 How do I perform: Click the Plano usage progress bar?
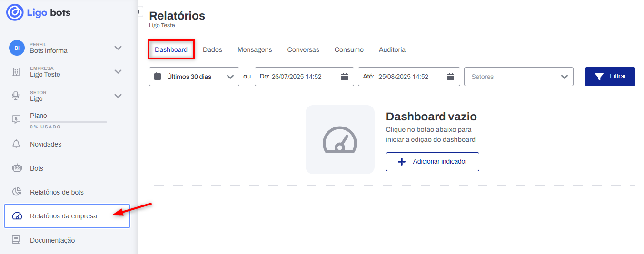pyautogui.click(x=68, y=122)
